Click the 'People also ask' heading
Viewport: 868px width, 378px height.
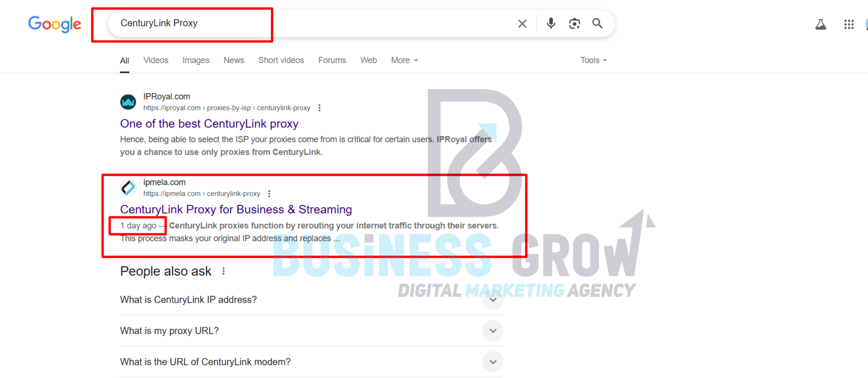(166, 271)
